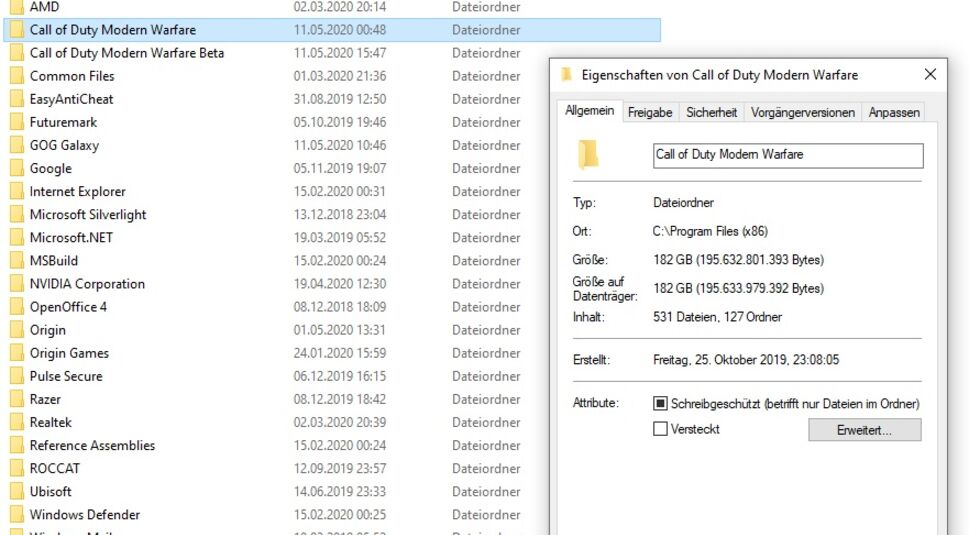Select the GOG Galaxy folder icon
This screenshot has width=969, height=535.
click(x=16, y=145)
